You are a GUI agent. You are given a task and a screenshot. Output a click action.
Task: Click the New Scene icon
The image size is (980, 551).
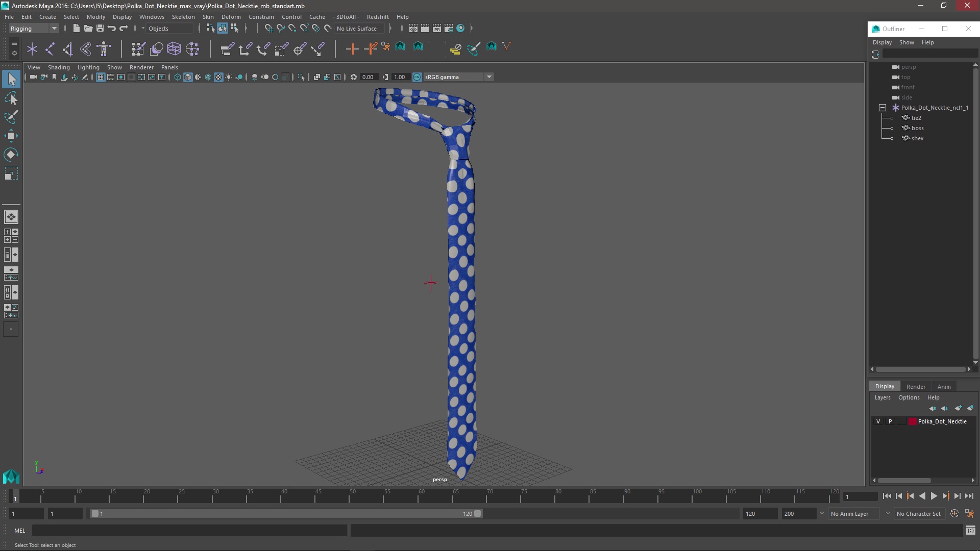(76, 29)
